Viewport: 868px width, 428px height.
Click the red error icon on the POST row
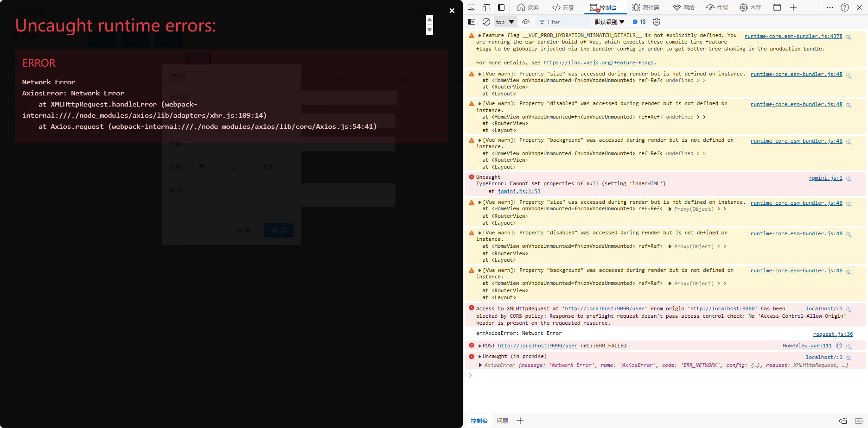(x=472, y=345)
